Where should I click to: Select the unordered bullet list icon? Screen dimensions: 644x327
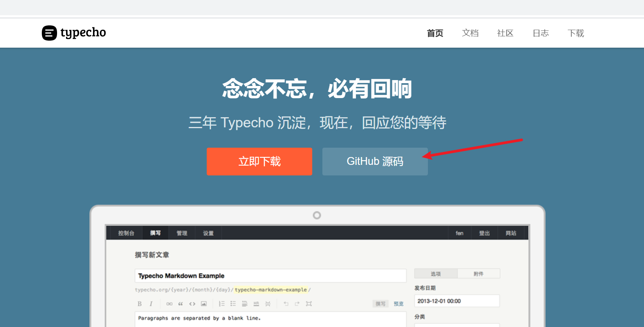click(x=233, y=304)
